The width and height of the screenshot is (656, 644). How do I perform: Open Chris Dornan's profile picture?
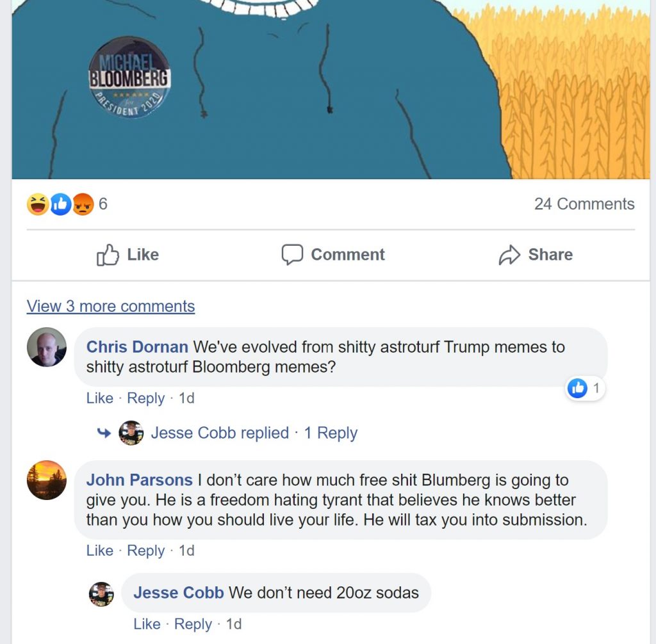tap(46, 347)
